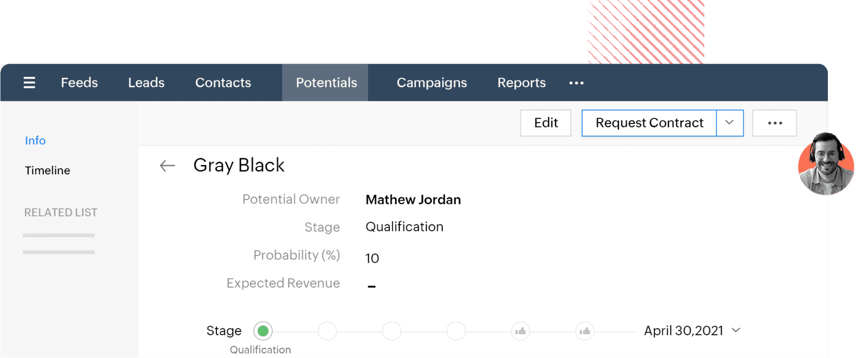This screenshot has width=868, height=358.
Task: Open the Potentials tab
Action: coord(326,82)
